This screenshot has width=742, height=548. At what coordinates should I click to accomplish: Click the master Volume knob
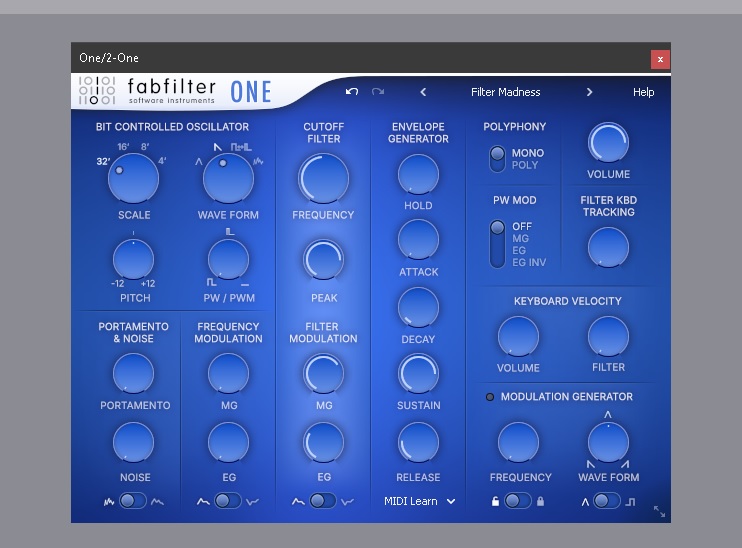[x=608, y=142]
